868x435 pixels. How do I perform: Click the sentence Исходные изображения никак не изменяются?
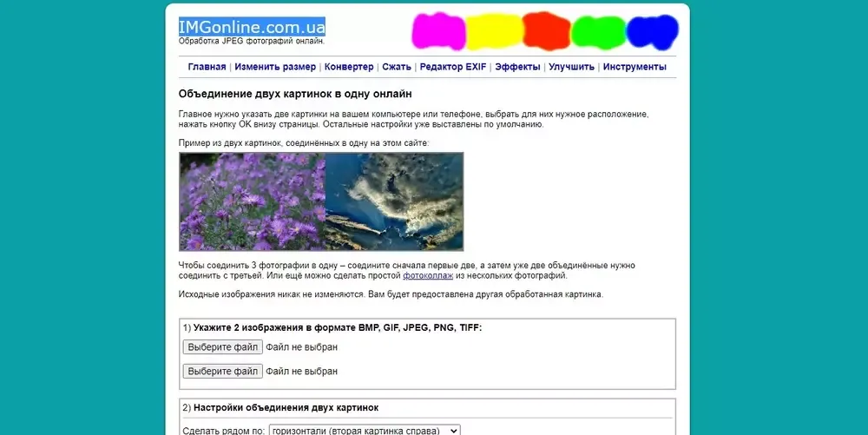pyautogui.click(x=272, y=294)
